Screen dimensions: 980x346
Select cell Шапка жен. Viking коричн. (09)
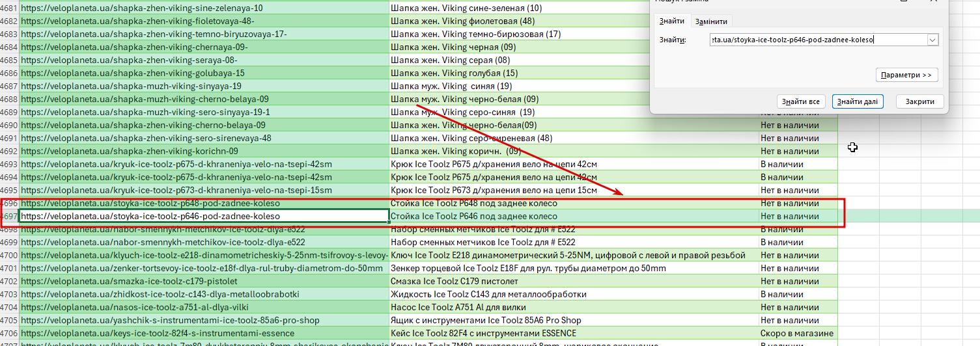(574, 151)
